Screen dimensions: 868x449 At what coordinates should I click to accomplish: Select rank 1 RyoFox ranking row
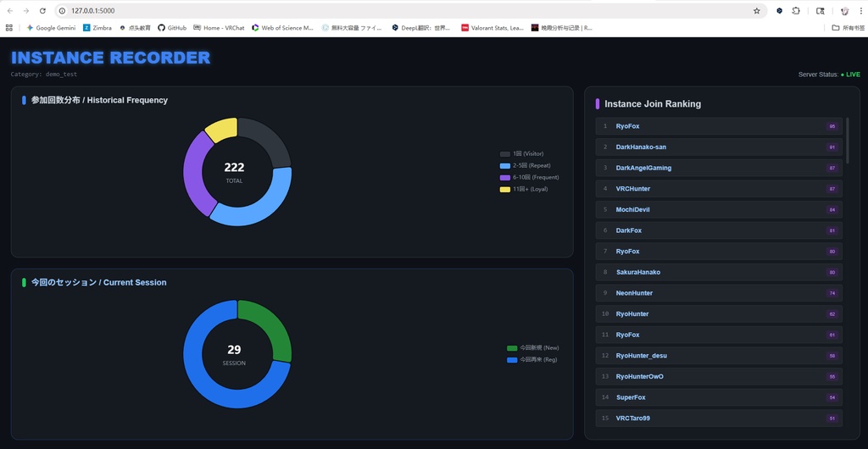[719, 126]
